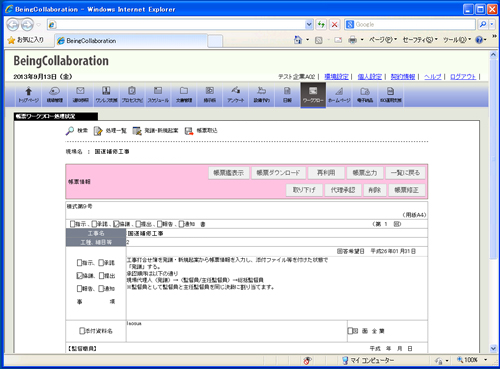
Task: Click the 帳票鑑表示 button
Action: pos(229,173)
